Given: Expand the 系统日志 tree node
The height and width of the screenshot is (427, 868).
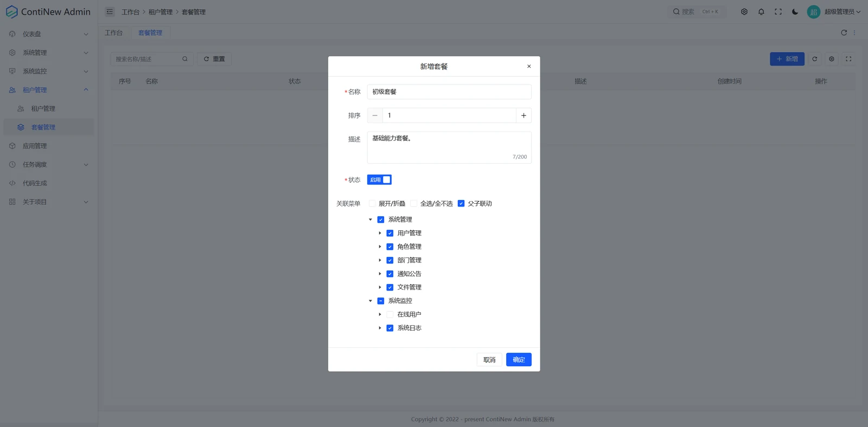Looking at the screenshot, I should point(380,328).
